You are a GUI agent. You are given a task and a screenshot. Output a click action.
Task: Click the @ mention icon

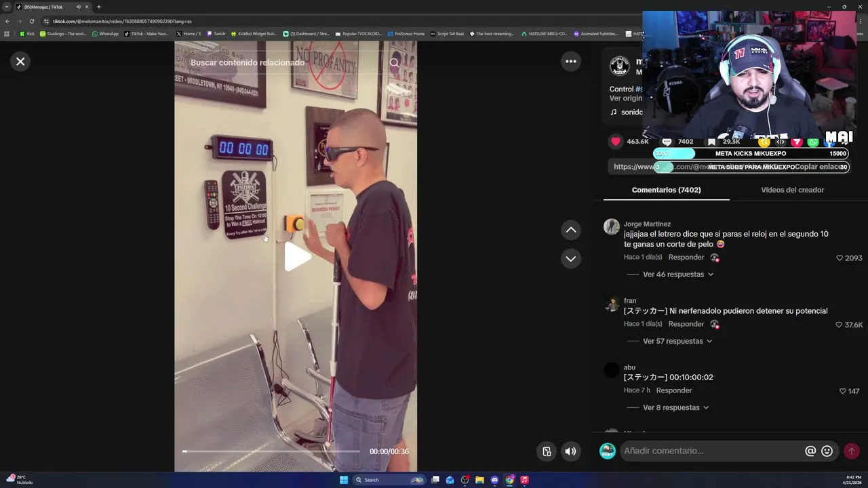pos(810,451)
